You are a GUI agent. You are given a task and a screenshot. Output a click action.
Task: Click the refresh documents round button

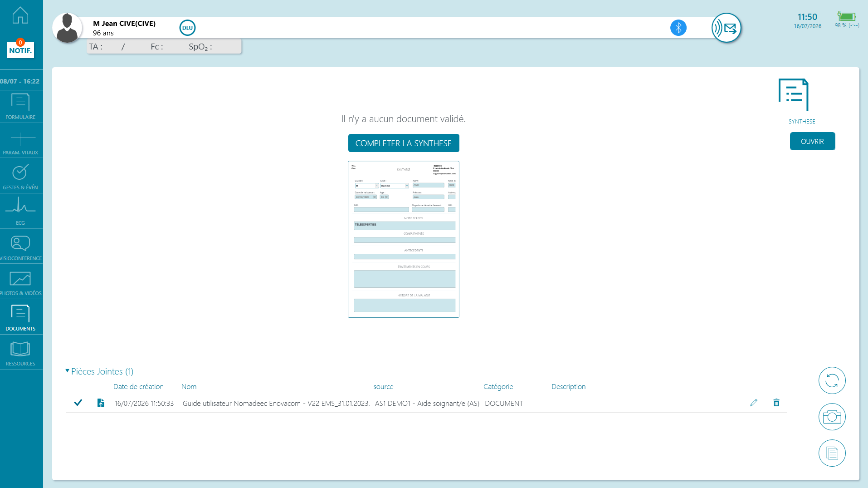click(832, 380)
